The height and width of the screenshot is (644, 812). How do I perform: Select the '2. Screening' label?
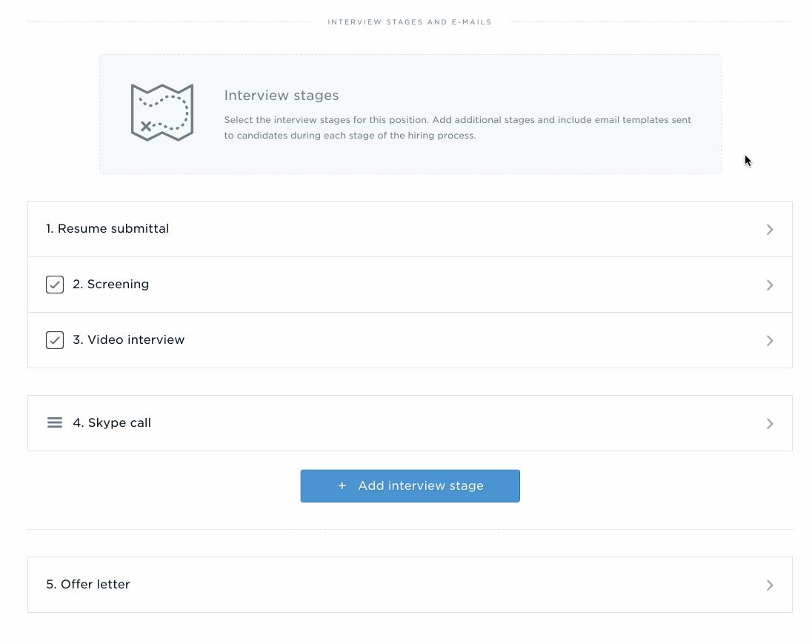point(111,284)
